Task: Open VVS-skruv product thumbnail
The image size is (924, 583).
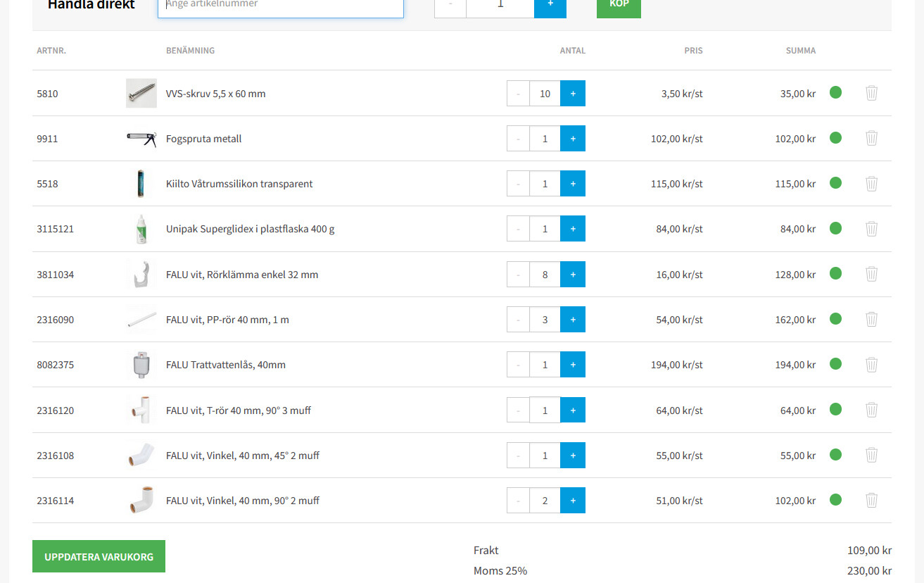Action: 141,93
